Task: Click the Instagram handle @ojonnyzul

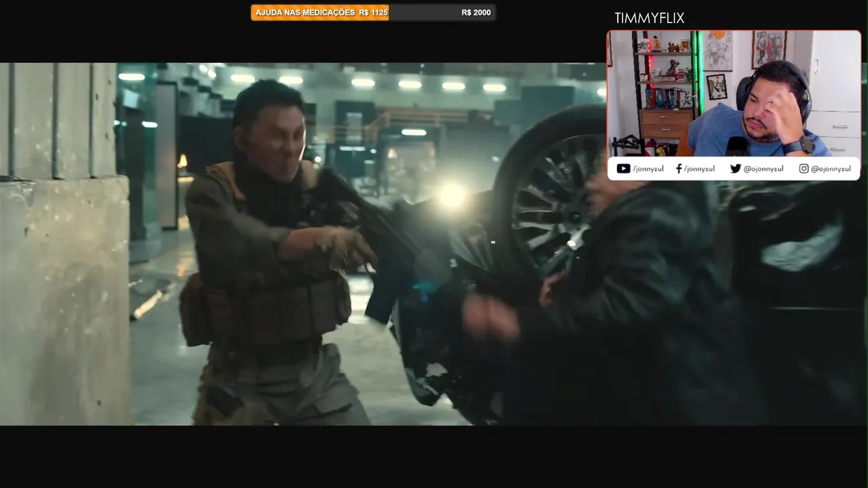Action: click(831, 169)
